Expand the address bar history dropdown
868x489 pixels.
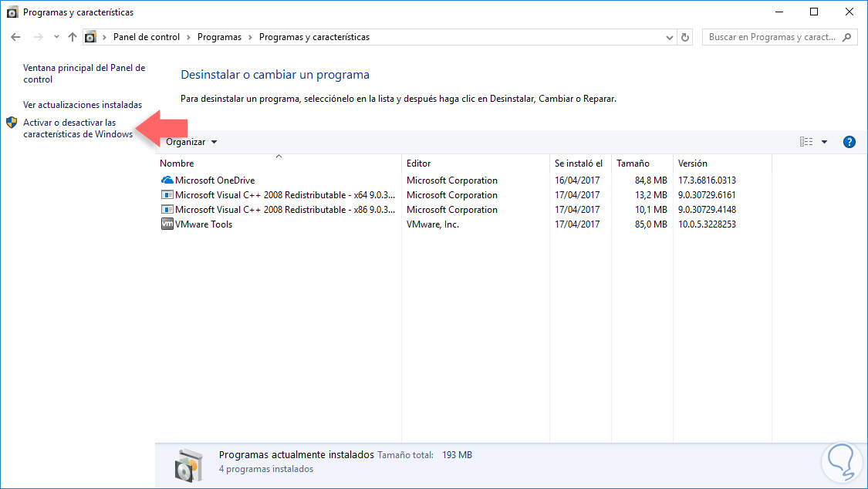[669, 38]
